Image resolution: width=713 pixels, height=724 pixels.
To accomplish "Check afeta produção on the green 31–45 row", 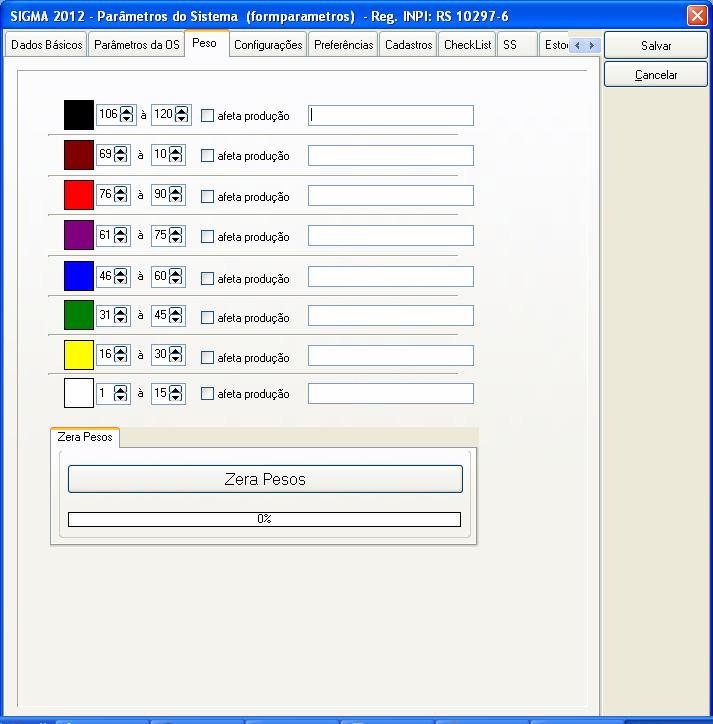I will (207, 317).
